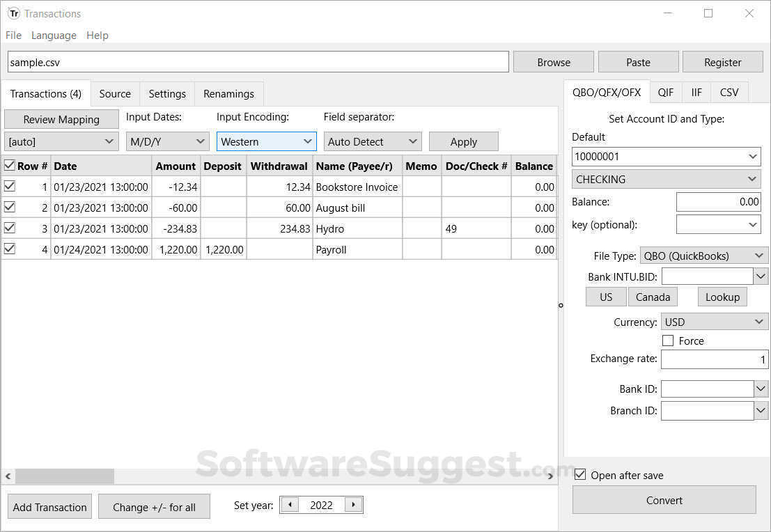Open the Language menu
771x532 pixels.
tap(54, 35)
